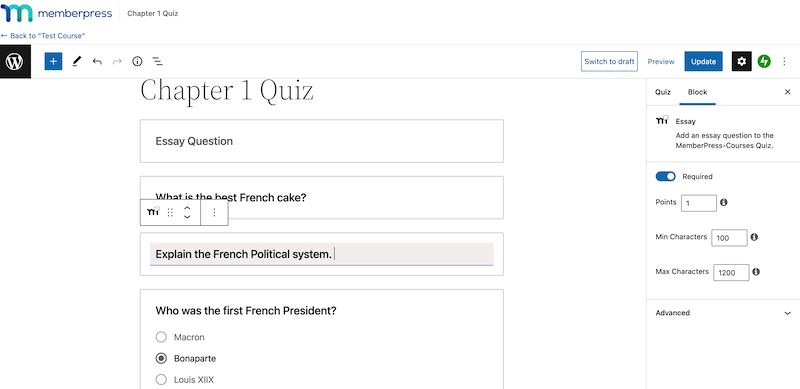Screen dimensions: 800x389
Task: Follow the Back to Test Course link
Action: tap(43, 36)
